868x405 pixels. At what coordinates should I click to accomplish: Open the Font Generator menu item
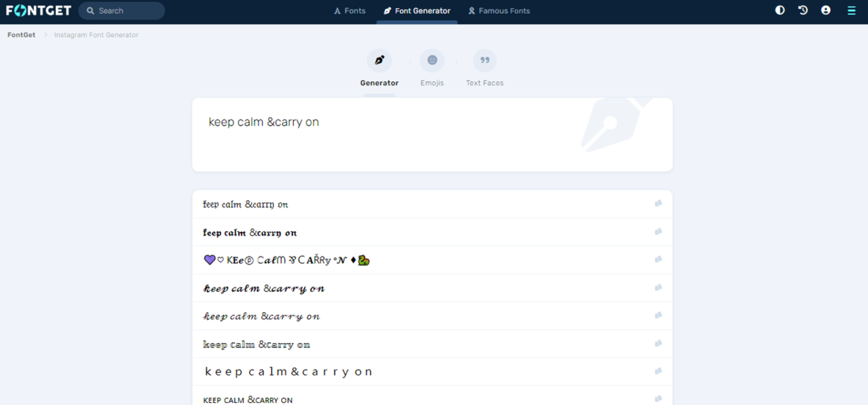pyautogui.click(x=417, y=11)
